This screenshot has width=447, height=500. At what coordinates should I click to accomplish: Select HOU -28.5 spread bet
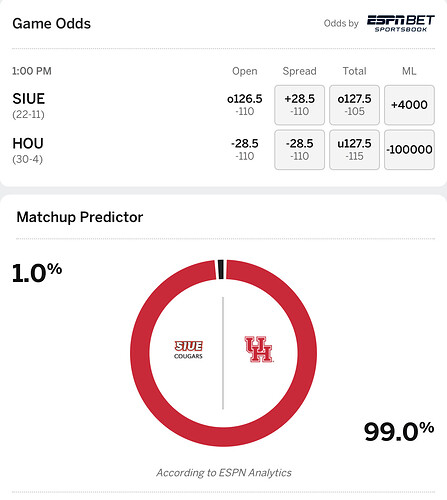coord(299,150)
